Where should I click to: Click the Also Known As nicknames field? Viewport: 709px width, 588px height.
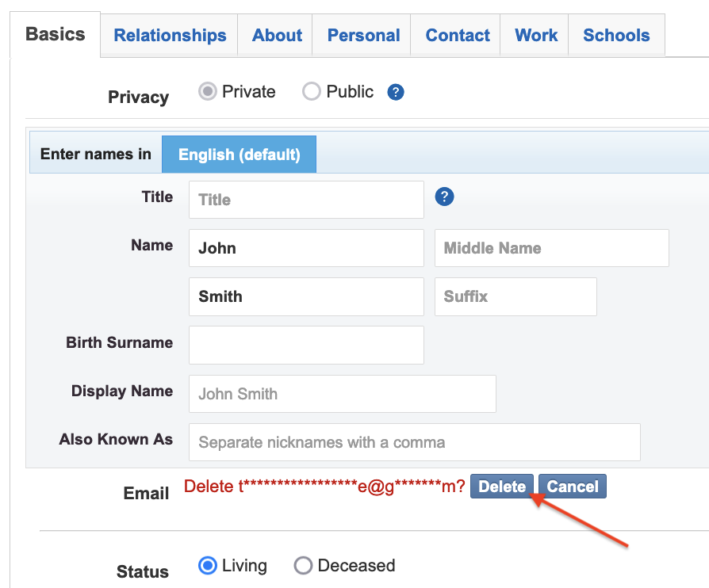pos(415,442)
